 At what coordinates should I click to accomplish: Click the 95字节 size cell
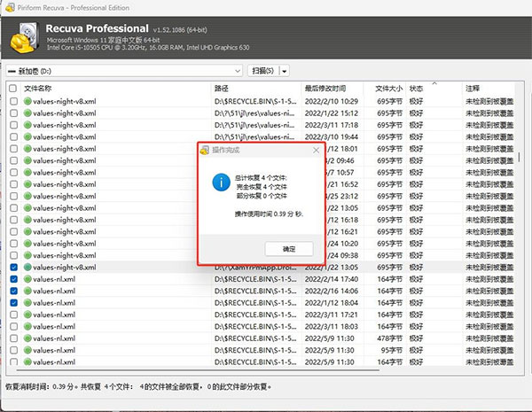pos(392,350)
